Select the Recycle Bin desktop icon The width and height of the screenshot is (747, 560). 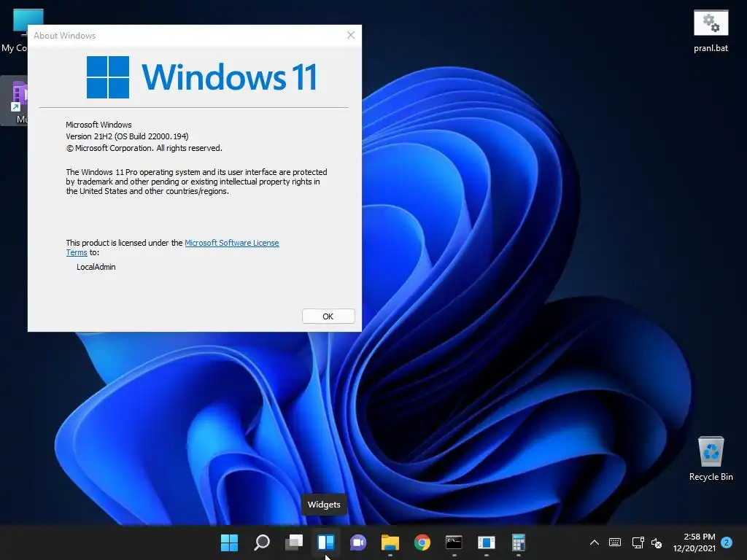pos(711,459)
